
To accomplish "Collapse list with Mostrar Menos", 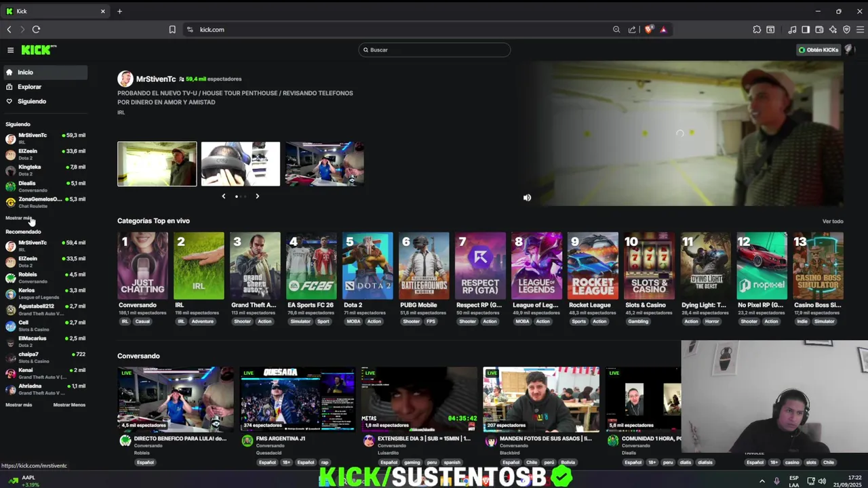I will 69,405.
